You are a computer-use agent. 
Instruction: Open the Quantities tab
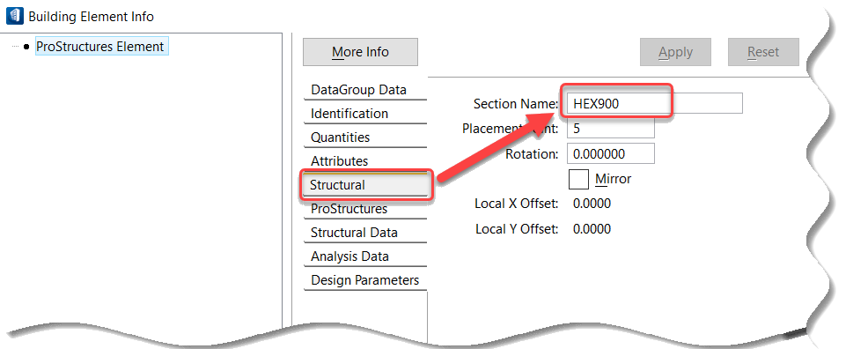365,137
